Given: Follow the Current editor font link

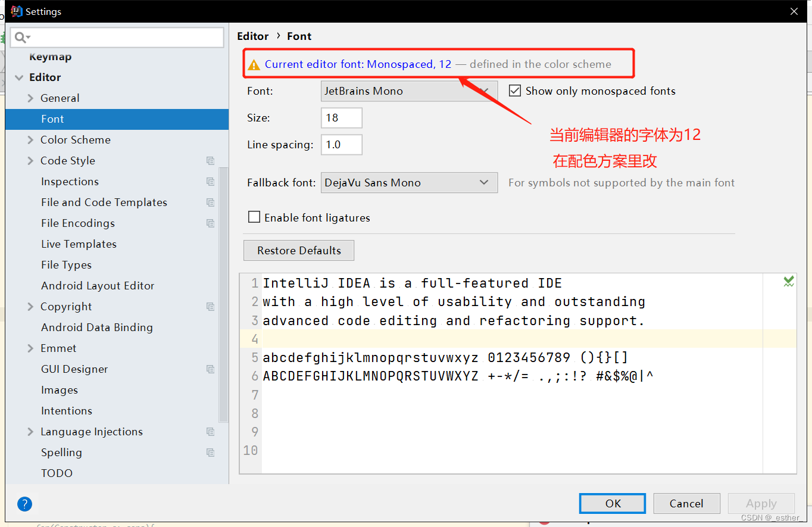Looking at the screenshot, I should pos(358,64).
